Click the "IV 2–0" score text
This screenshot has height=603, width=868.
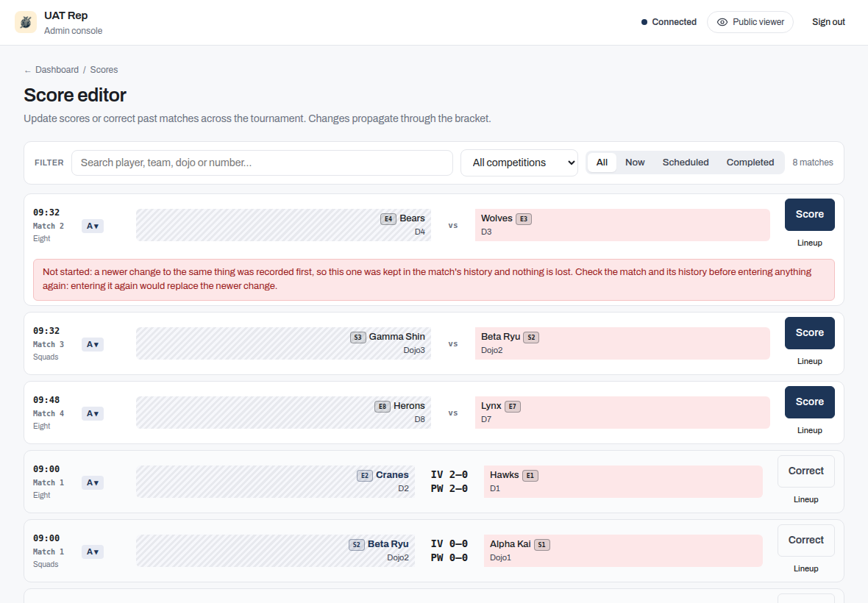449,474
